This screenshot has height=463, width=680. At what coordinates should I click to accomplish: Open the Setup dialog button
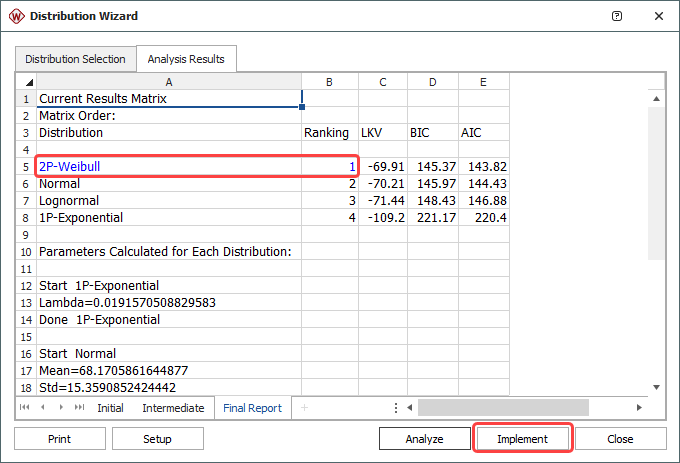click(x=157, y=439)
